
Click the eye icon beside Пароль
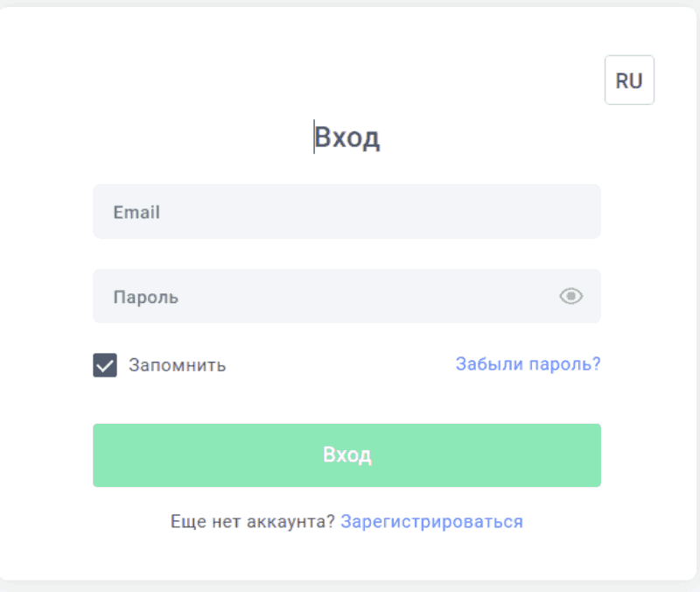click(570, 296)
